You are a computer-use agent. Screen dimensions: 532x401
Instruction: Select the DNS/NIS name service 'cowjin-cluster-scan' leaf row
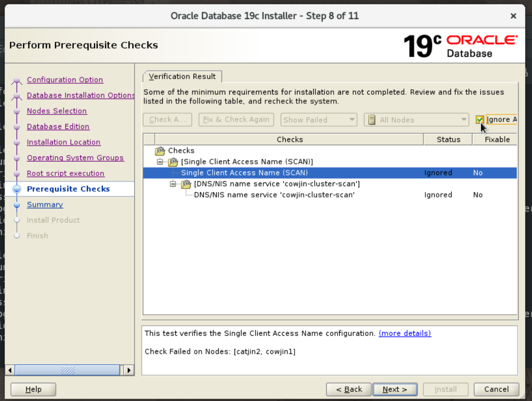[330, 195]
